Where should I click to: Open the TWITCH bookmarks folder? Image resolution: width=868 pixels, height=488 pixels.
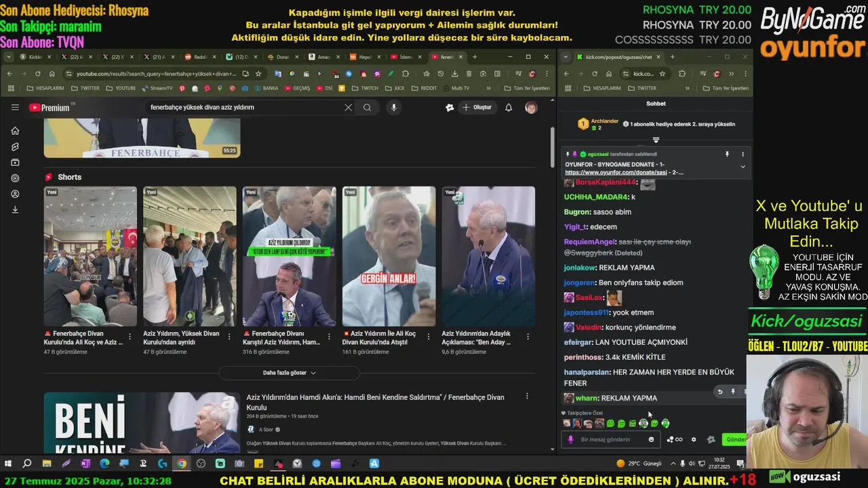(365, 88)
